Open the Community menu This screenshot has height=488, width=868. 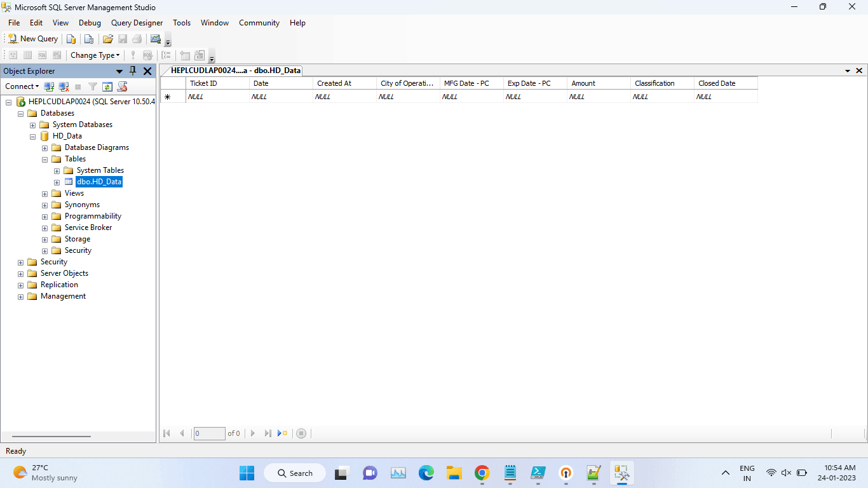(259, 23)
